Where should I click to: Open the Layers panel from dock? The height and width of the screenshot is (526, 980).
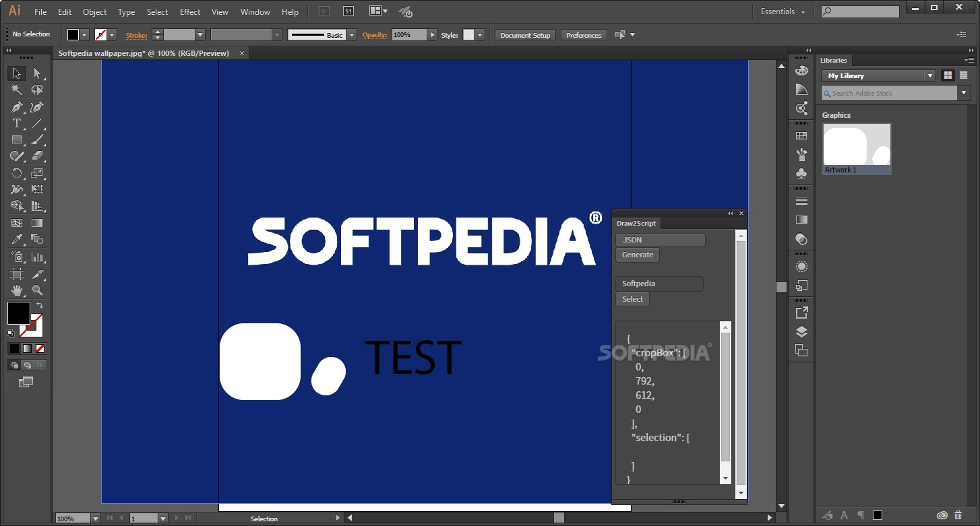pyautogui.click(x=801, y=331)
